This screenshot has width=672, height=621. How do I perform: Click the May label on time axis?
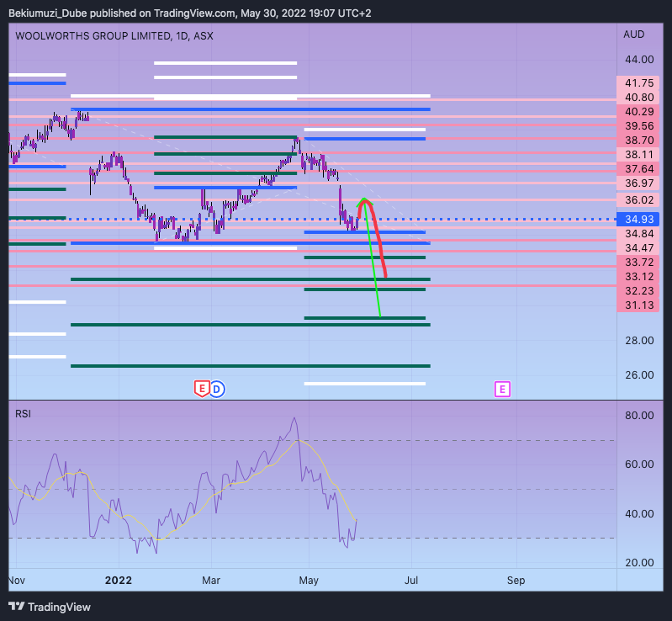(309, 581)
